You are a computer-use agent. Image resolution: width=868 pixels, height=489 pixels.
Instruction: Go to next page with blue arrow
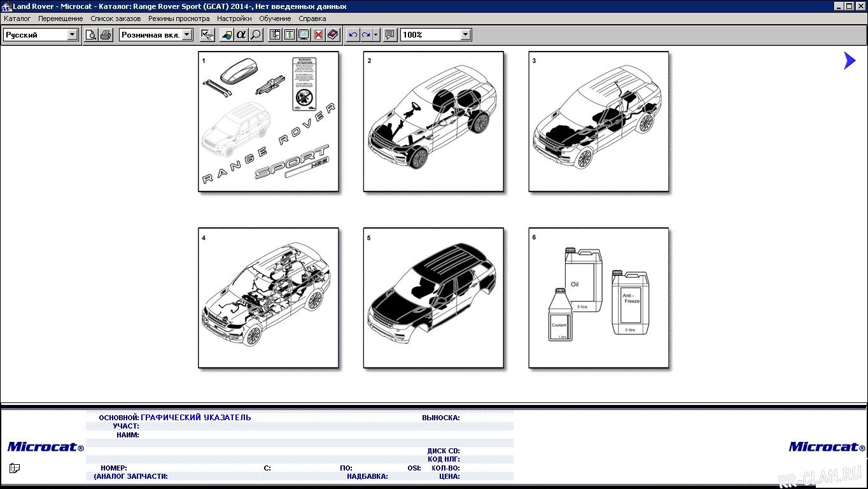(850, 60)
